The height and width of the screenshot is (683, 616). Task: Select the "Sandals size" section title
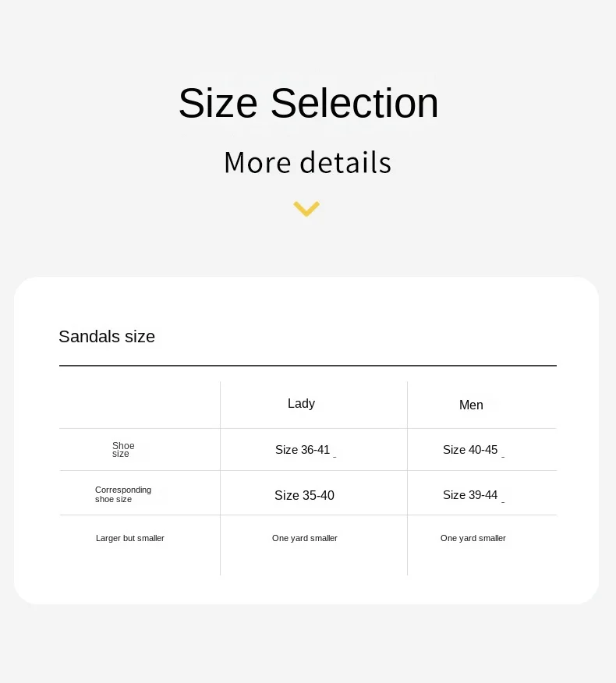click(x=107, y=337)
